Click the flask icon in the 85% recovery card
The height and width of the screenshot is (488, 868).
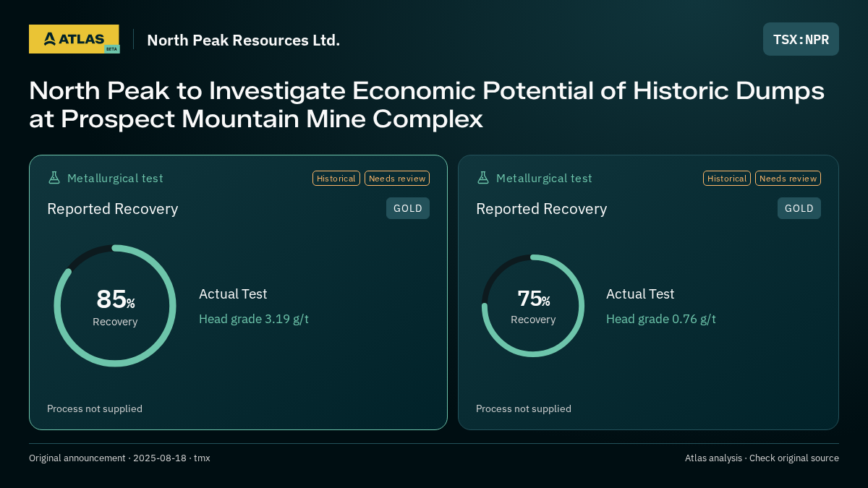tap(54, 178)
